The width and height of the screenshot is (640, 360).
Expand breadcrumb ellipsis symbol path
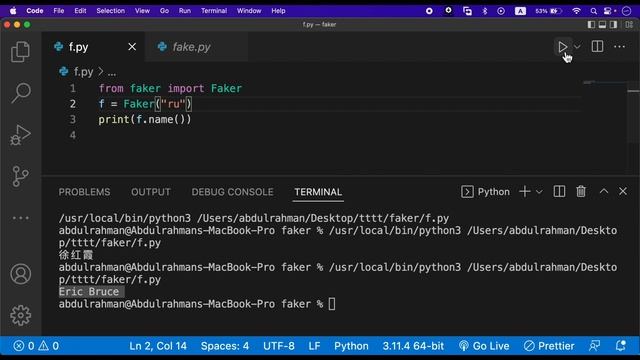[112, 73]
